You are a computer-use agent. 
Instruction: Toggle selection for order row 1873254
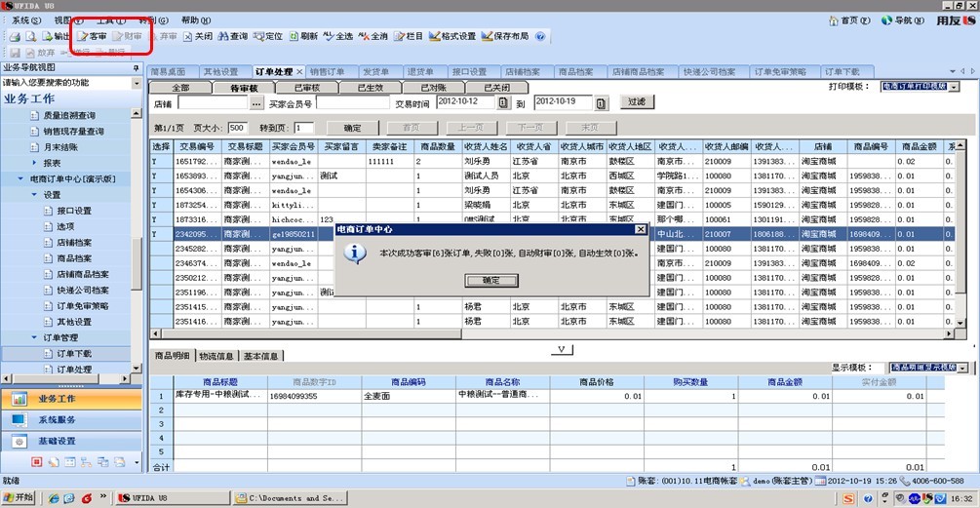(161, 205)
